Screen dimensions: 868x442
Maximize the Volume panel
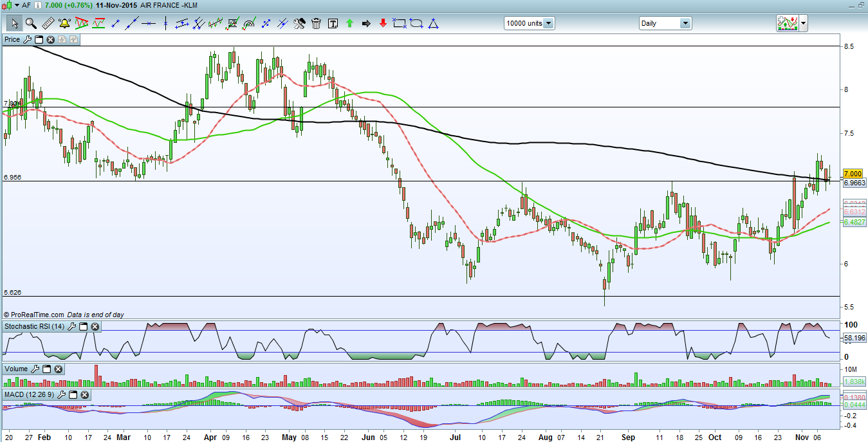47,369
